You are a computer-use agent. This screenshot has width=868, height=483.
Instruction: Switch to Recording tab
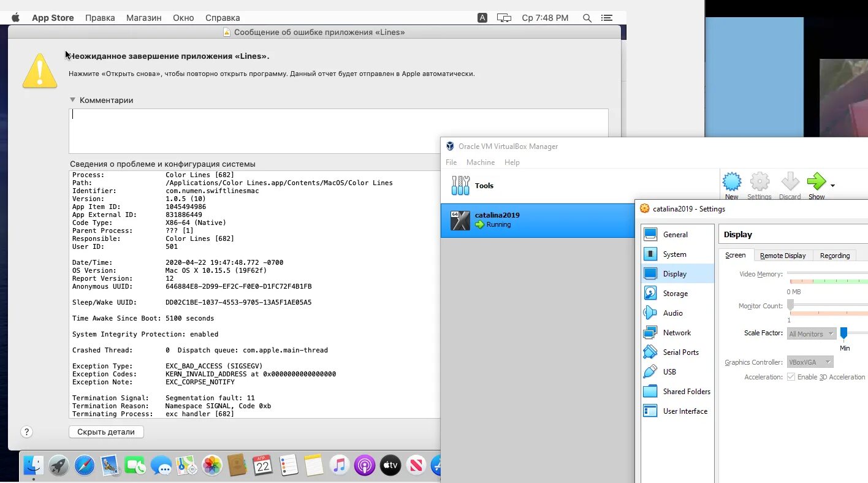click(x=835, y=256)
